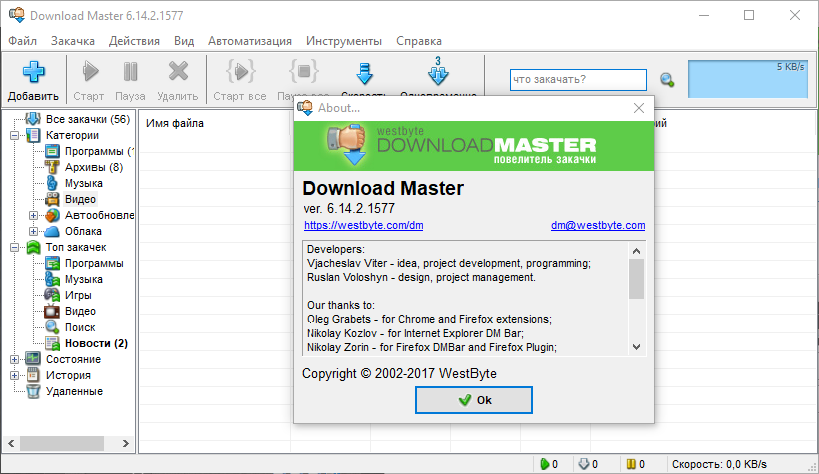Click the Имя файла column header
Image resolution: width=819 pixels, height=474 pixels.
coord(174,123)
